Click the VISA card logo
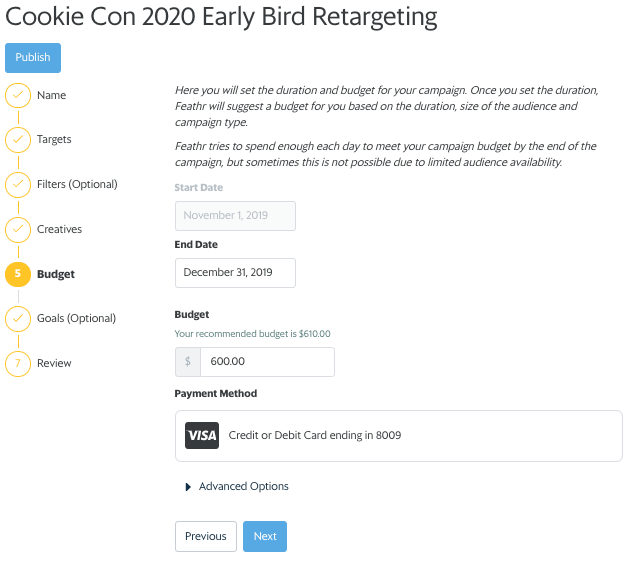The image size is (633, 569). 202,436
